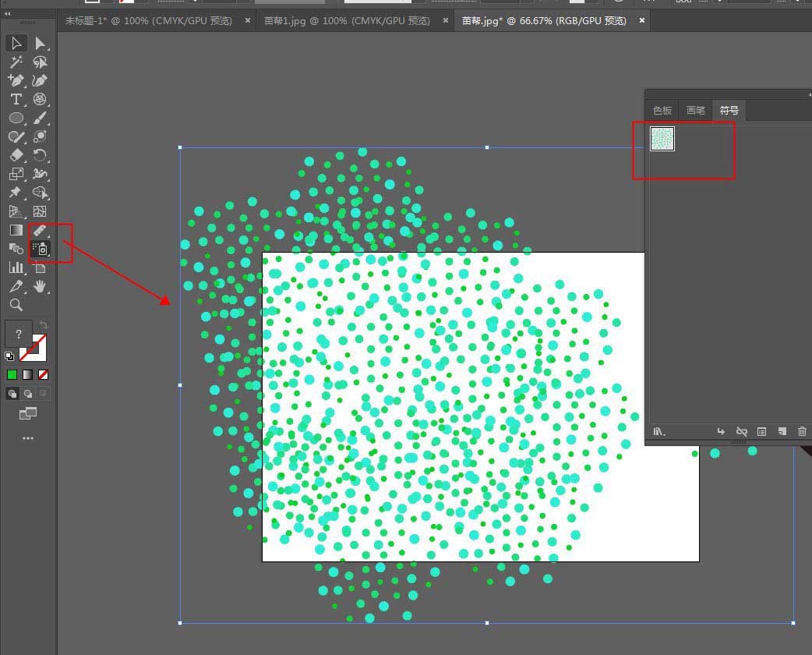Activate the Hand tool

(x=40, y=286)
